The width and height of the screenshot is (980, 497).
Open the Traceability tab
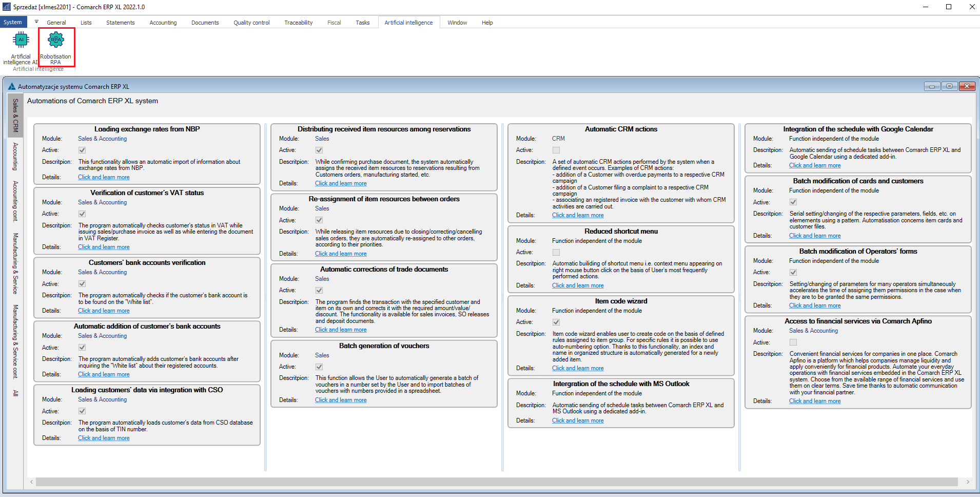click(299, 23)
